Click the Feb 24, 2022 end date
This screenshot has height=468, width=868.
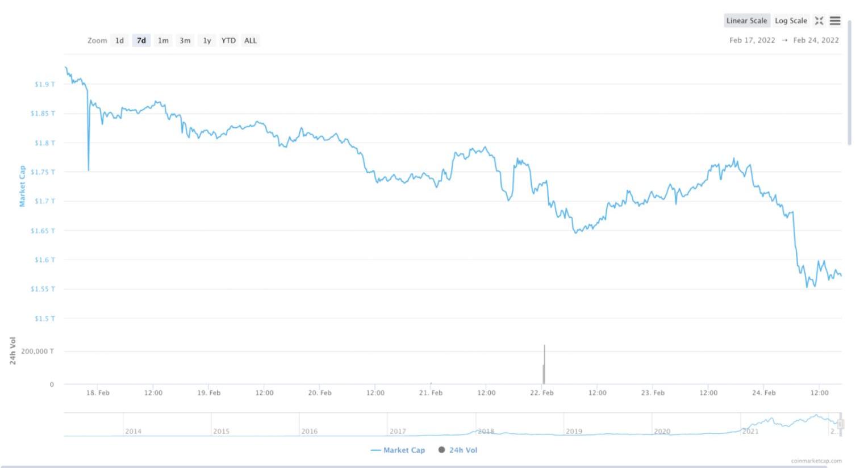tap(816, 40)
